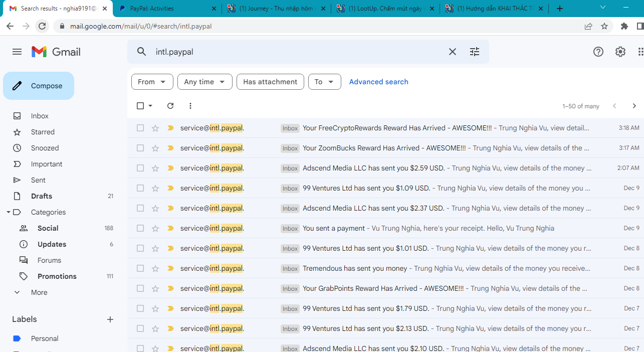
Task: Click the Compose button
Action: (39, 86)
